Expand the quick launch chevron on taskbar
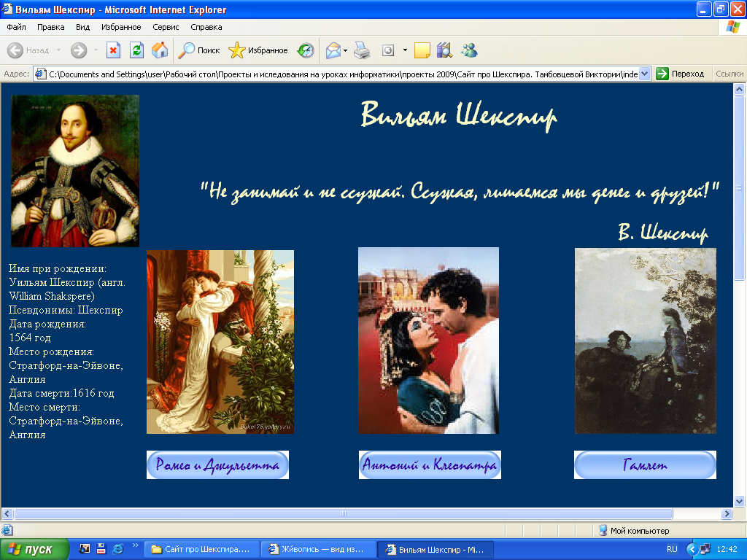Image resolution: width=747 pixels, height=560 pixels. tap(135, 545)
